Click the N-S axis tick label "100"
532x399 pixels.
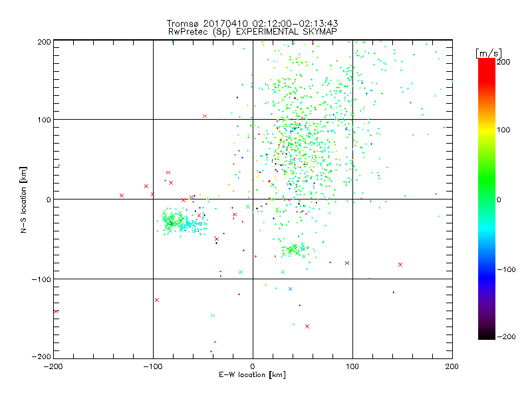(x=44, y=120)
